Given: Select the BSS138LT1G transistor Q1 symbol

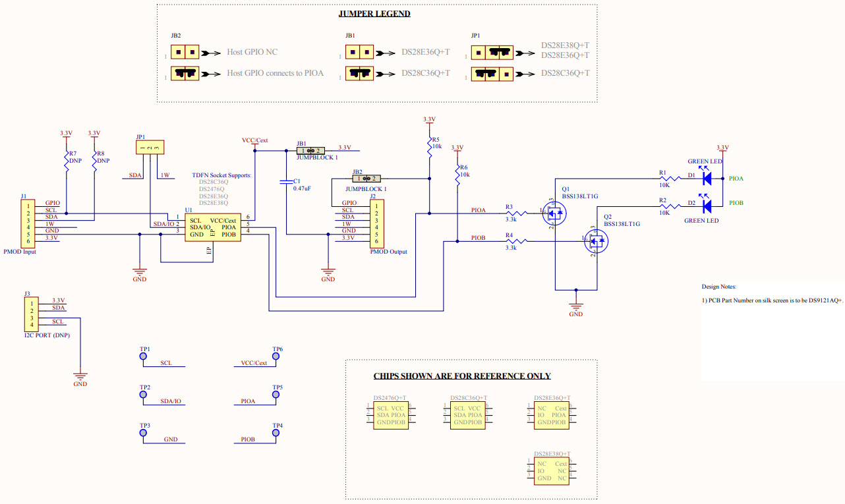Looking at the screenshot, I should pyautogui.click(x=554, y=213).
